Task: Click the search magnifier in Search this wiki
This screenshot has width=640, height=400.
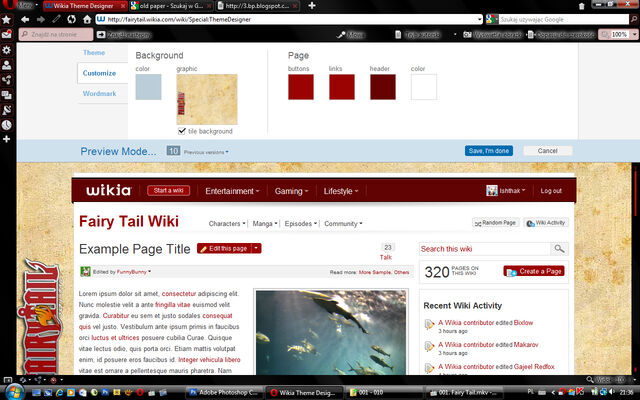Action: 559,249
